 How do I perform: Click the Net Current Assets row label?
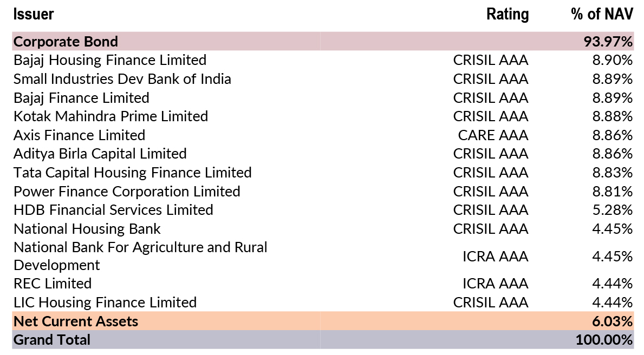click(76, 321)
